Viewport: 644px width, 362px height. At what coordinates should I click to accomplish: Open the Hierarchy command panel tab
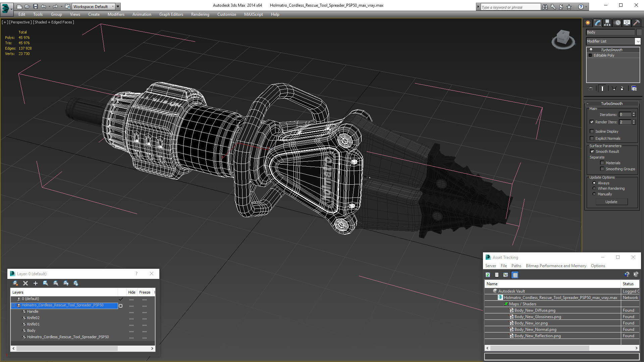[607, 23]
